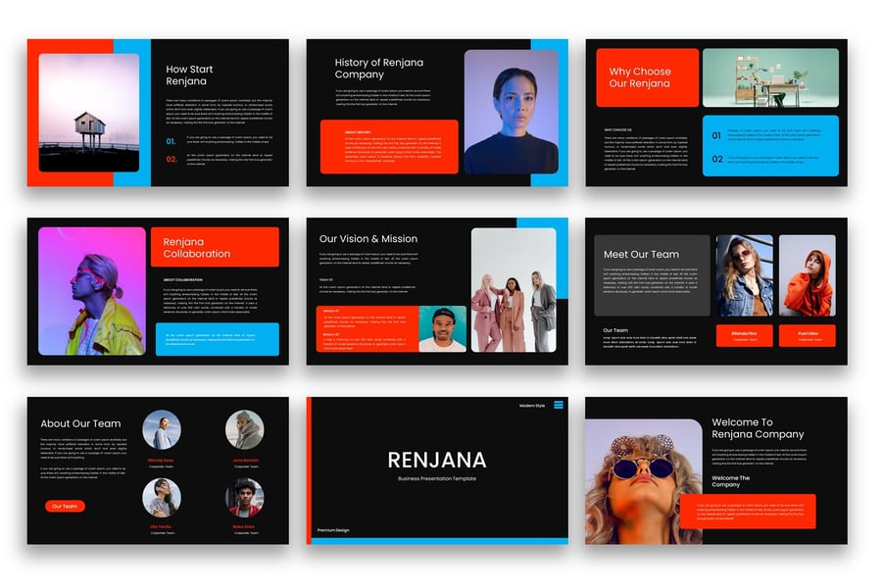This screenshot has height=588, width=882.
Task: Click the 'Premium Design' text on the title slide
Action: click(x=335, y=530)
